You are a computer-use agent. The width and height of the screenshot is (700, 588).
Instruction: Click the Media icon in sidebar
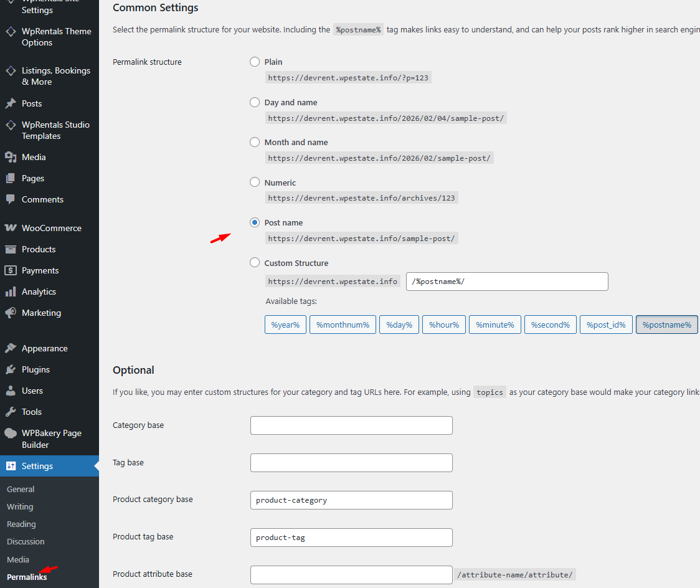click(x=11, y=157)
